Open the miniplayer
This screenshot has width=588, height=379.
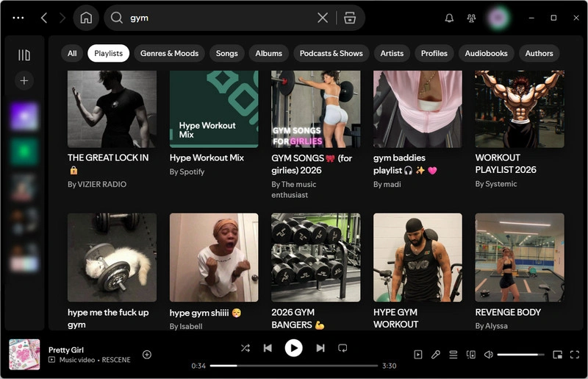pos(557,355)
